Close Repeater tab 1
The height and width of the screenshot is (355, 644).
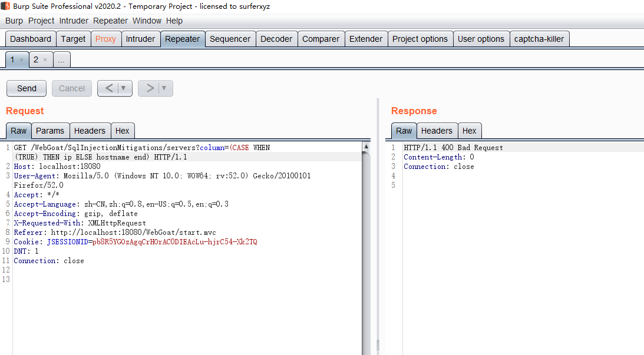pos(21,60)
